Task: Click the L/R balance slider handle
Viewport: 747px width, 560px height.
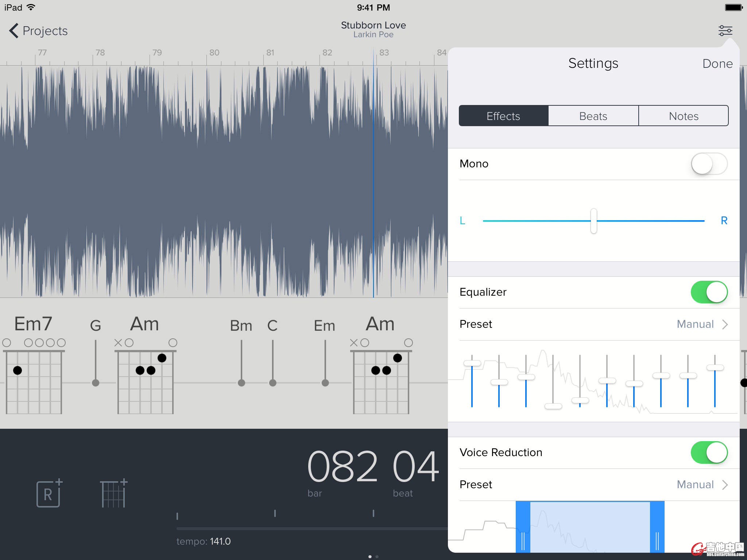Action: [x=593, y=221]
